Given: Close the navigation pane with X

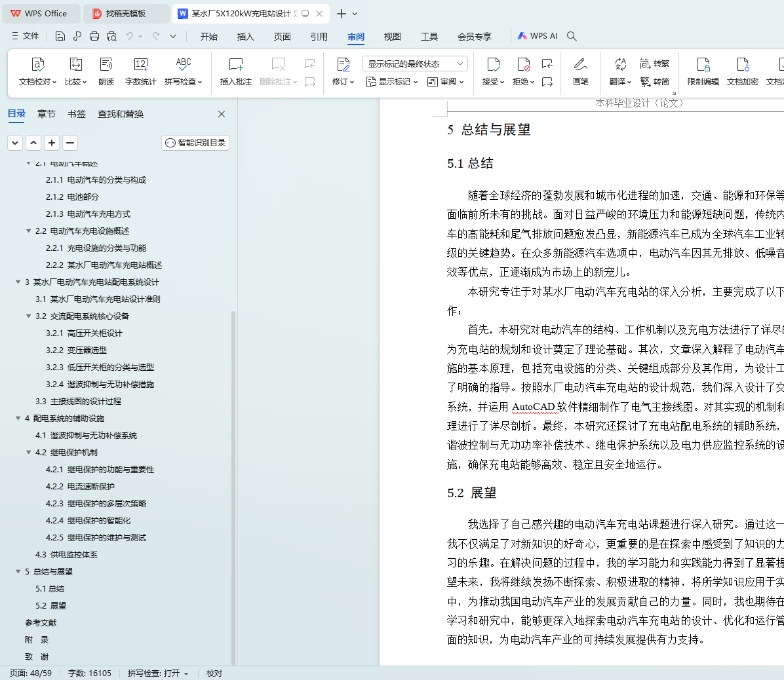Looking at the screenshot, I should pos(222,114).
